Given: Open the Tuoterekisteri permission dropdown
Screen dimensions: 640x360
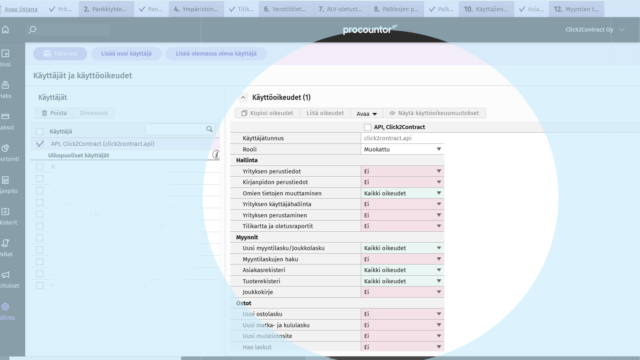Looking at the screenshot, I should coord(402,281).
